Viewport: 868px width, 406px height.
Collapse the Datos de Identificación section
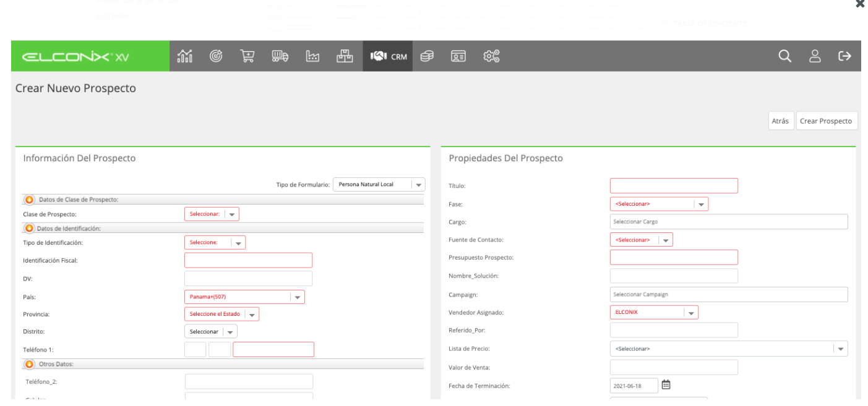click(28, 228)
